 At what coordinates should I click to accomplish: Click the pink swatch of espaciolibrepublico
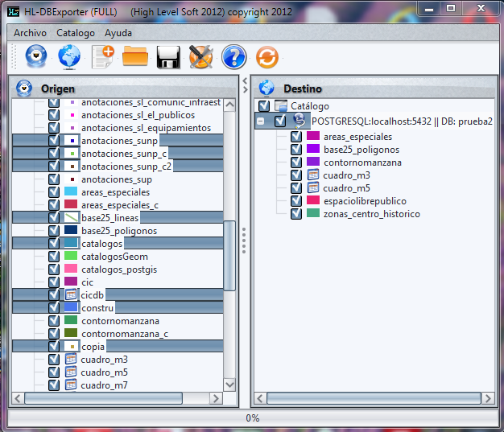point(313,200)
